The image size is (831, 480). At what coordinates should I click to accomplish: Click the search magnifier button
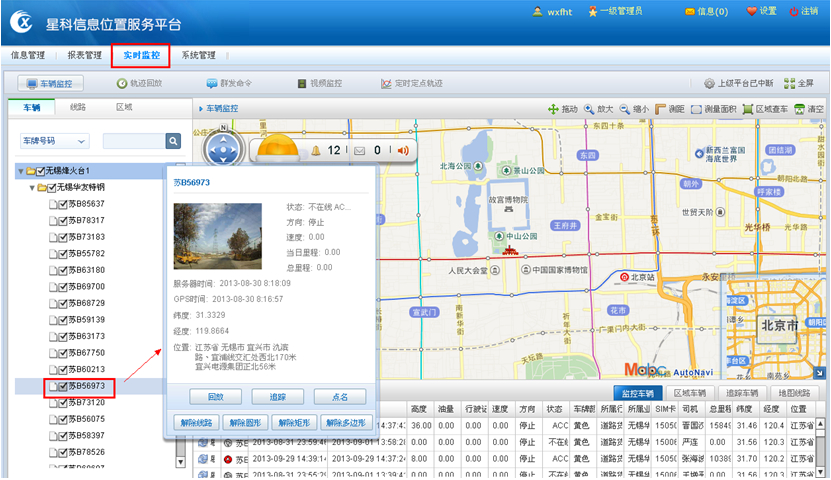click(x=173, y=141)
